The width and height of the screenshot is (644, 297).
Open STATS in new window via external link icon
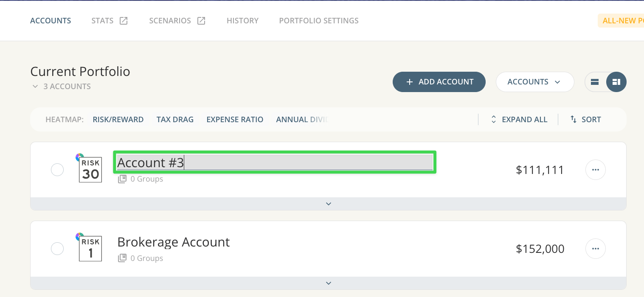[x=123, y=20]
